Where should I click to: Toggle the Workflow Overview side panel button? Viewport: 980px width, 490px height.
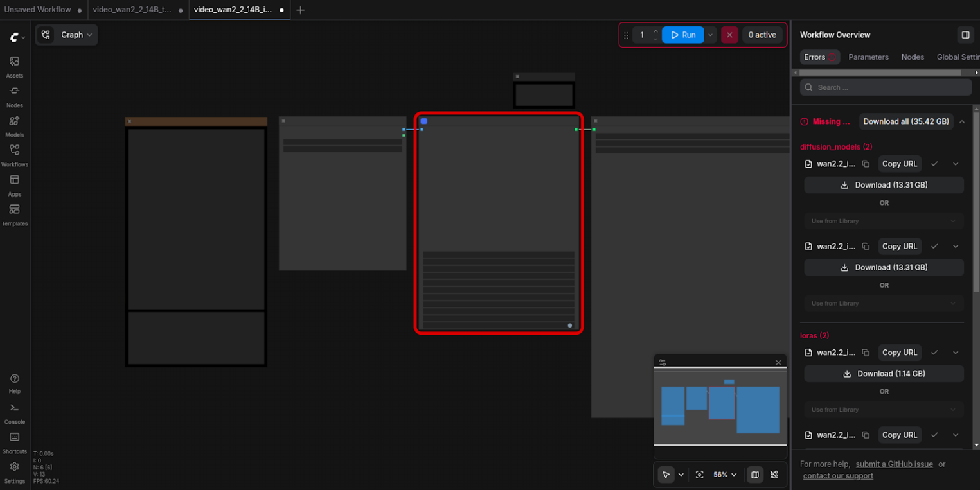point(965,35)
